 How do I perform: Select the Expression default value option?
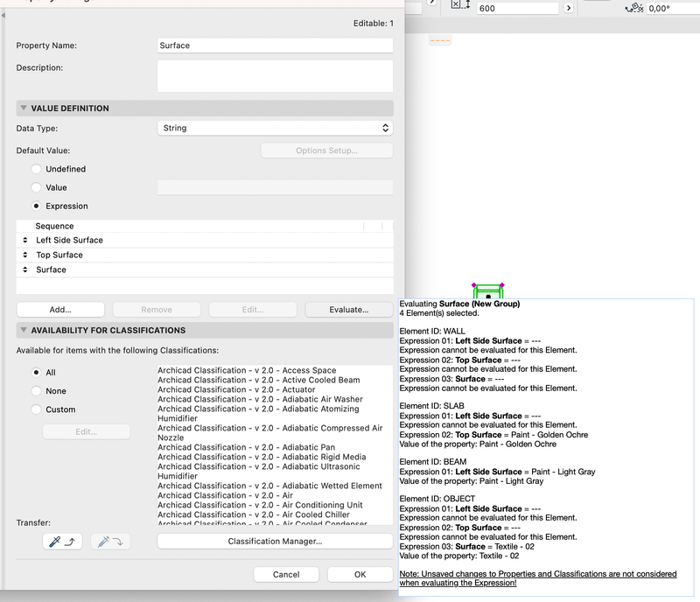pos(36,206)
